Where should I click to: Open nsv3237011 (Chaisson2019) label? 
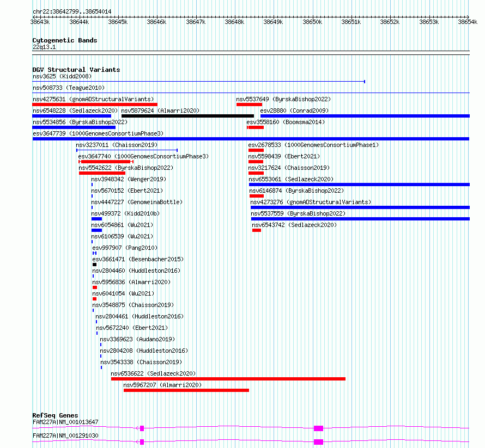117,145
